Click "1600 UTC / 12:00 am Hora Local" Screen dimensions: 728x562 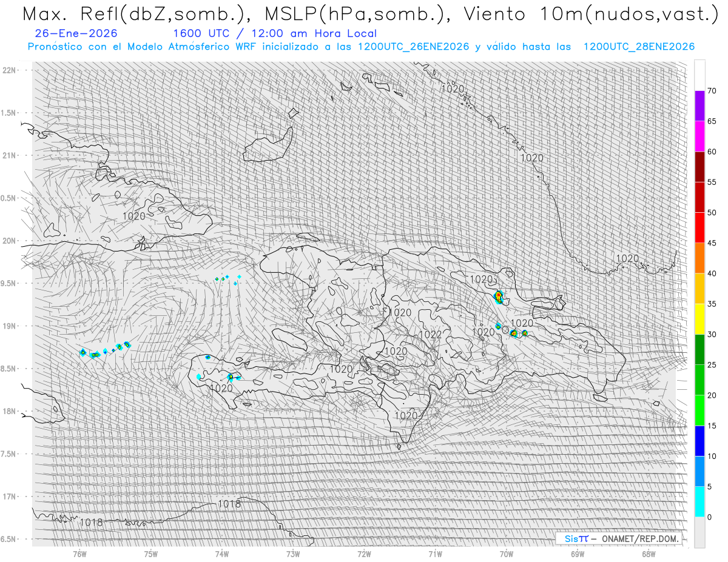coord(275,34)
